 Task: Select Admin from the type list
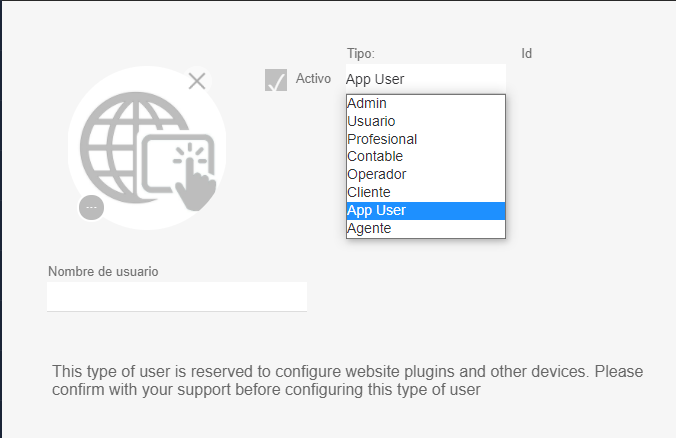[367, 103]
